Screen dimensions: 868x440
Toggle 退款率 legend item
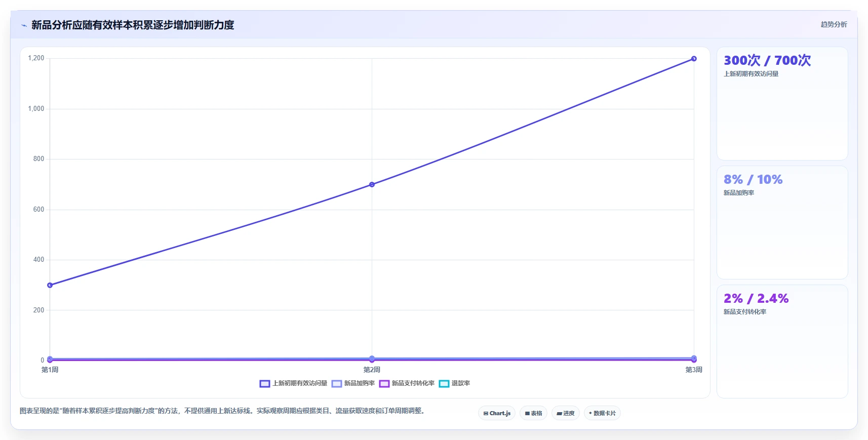click(x=455, y=383)
